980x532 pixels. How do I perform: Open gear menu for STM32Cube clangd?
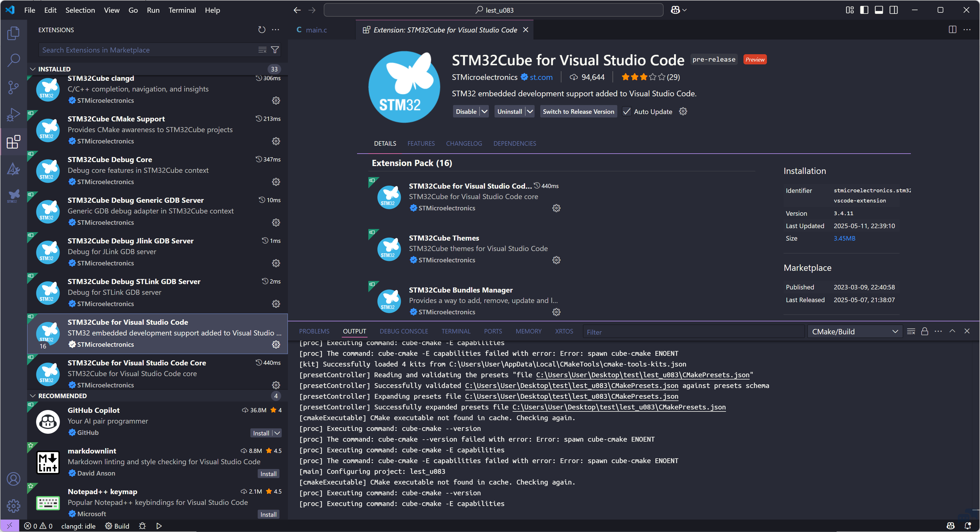pos(276,101)
